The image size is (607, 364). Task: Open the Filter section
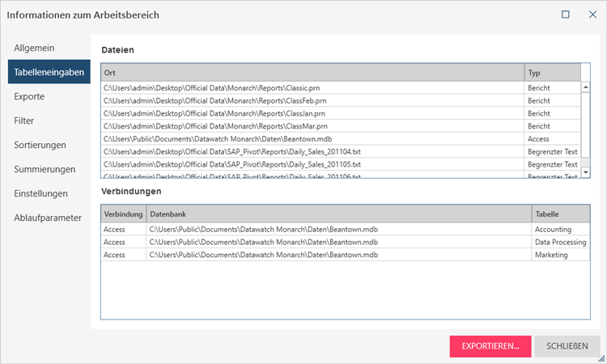(24, 121)
